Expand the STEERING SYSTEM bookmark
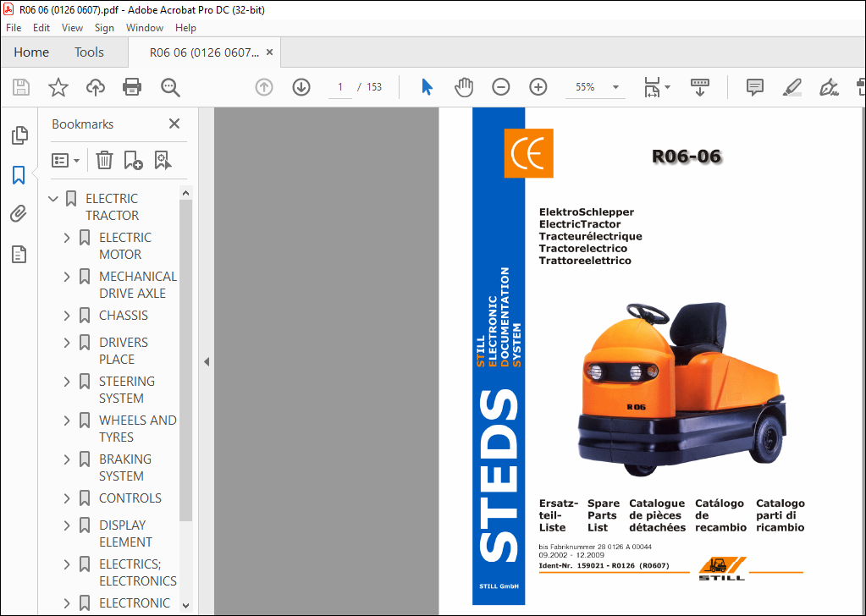 [67, 382]
